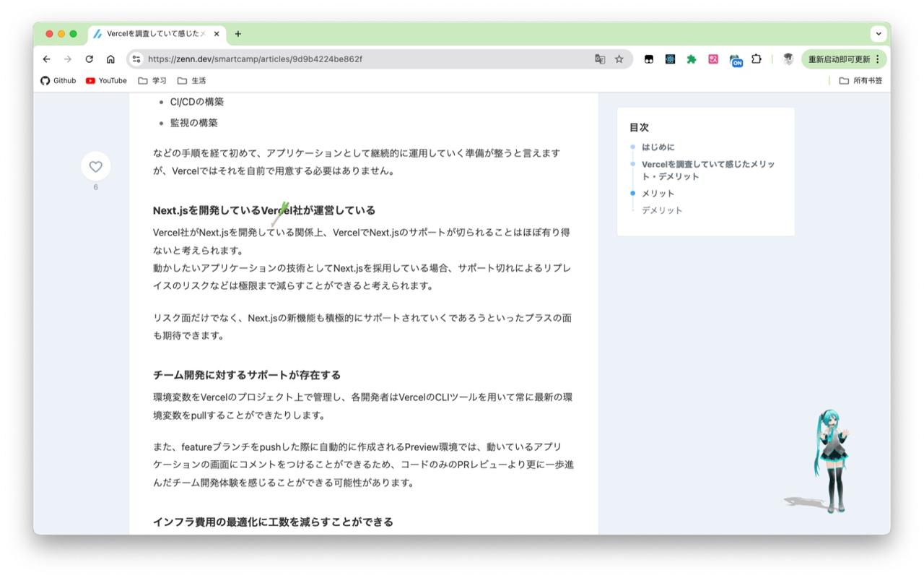Expand the tab search chevron

(x=878, y=33)
